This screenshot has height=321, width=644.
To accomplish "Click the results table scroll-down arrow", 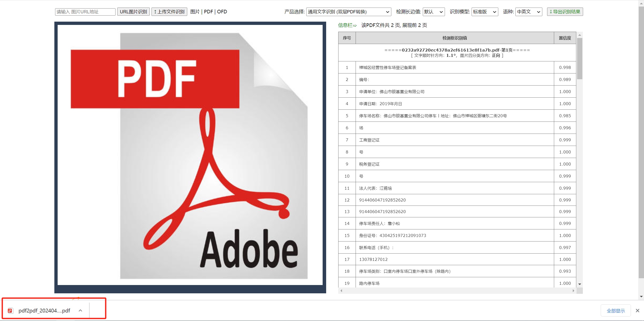I will click(x=580, y=284).
